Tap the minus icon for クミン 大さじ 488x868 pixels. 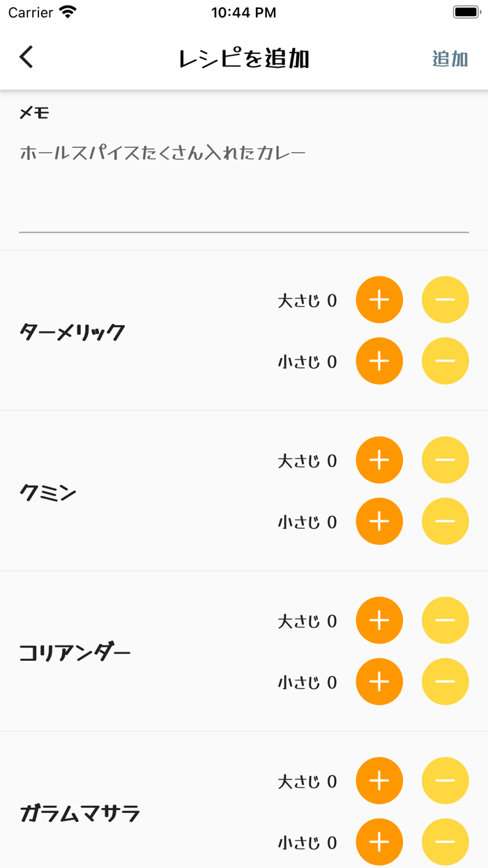pos(445,460)
